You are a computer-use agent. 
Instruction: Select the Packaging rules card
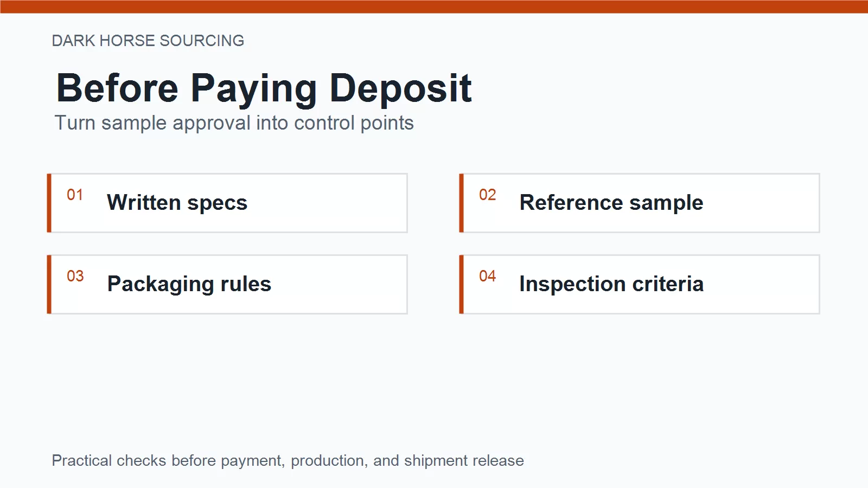pos(227,284)
